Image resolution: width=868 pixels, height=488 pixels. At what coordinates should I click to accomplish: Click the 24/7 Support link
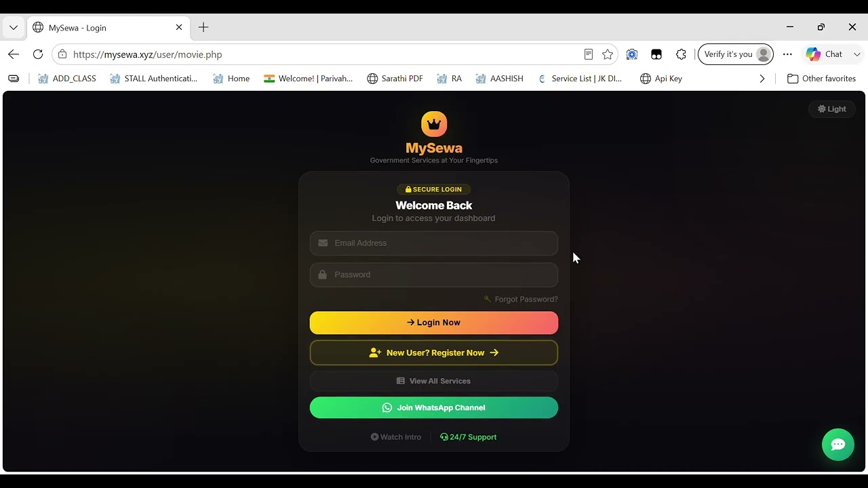point(469,437)
